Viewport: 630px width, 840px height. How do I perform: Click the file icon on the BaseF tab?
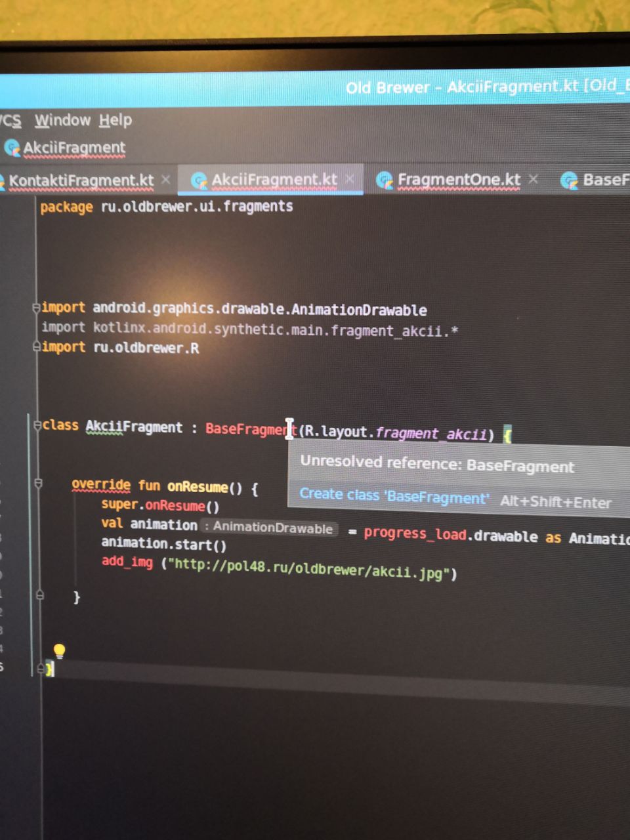[x=569, y=180]
